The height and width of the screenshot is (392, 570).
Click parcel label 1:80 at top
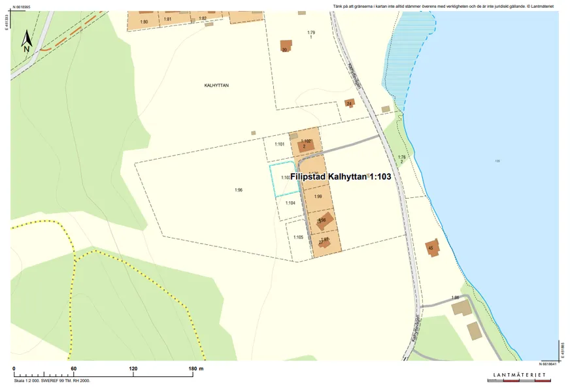pyautogui.click(x=144, y=22)
